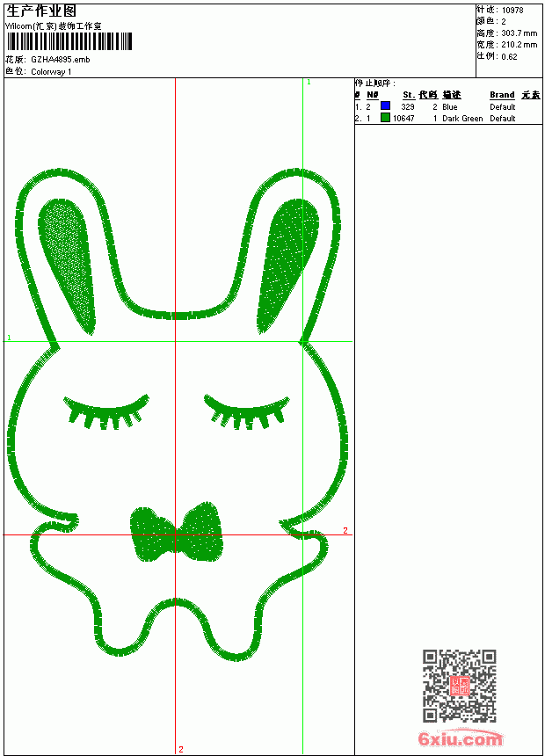545x756 pixels.
Task: Click the rabbit's left closed eye
Action: click(106, 412)
